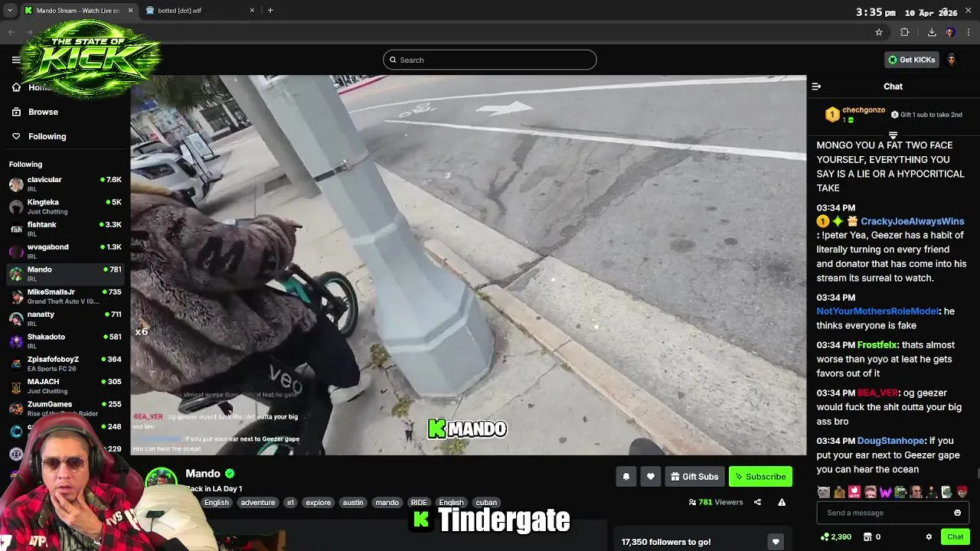Open MikeSmallsJr channel in Following list
The image size is (980, 551).
[x=65, y=296]
